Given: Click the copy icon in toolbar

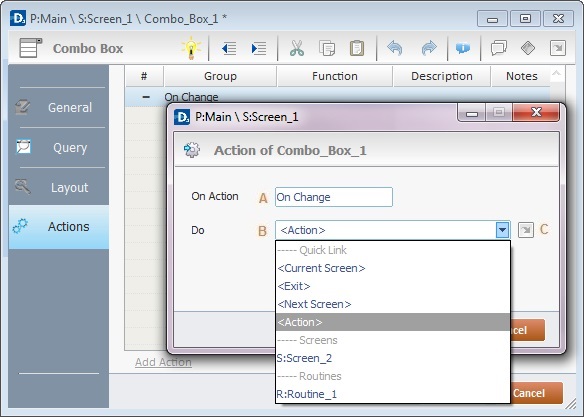Looking at the screenshot, I should [x=327, y=48].
